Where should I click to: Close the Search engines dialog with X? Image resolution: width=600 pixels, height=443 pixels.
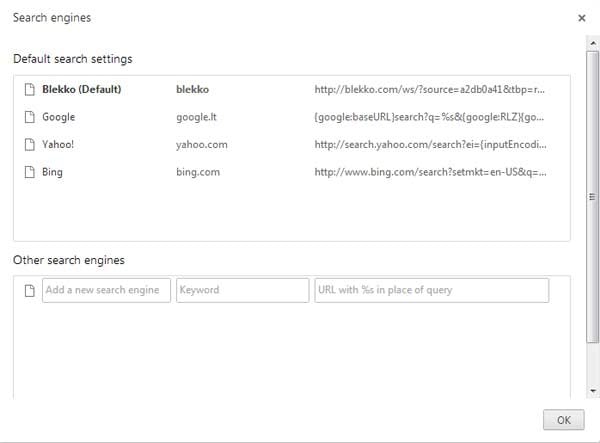[582, 18]
